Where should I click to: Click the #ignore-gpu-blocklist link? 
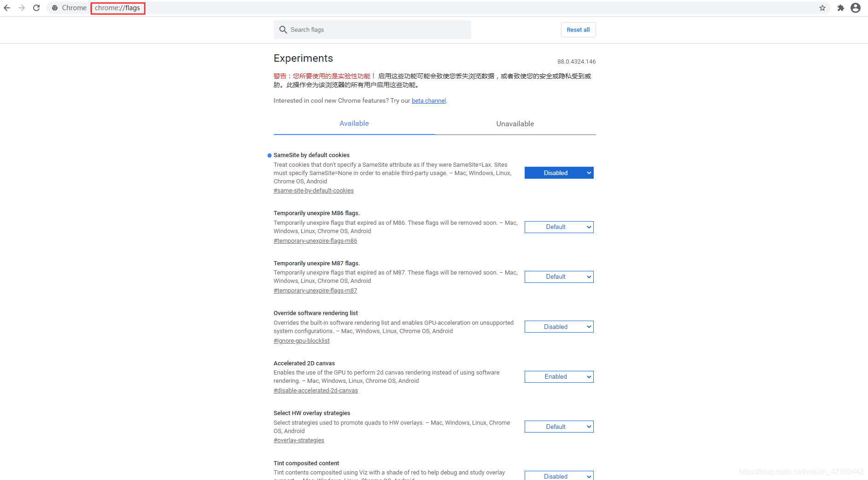tap(301, 340)
